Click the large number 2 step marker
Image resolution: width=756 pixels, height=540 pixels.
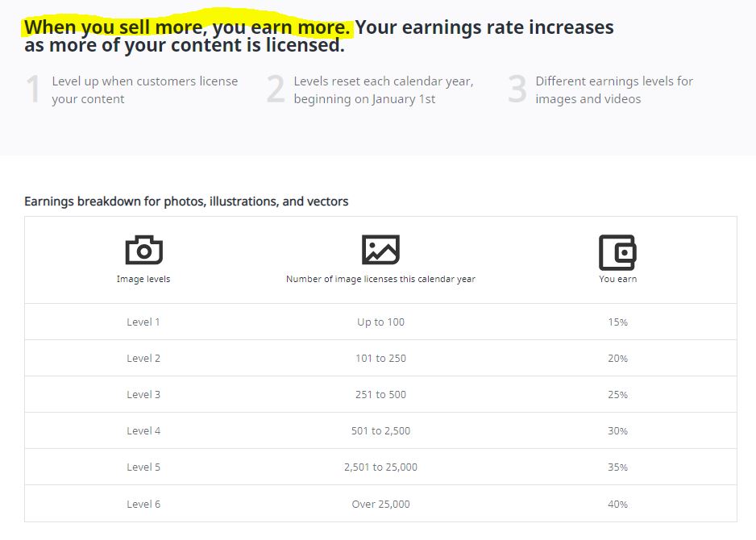pyautogui.click(x=276, y=90)
